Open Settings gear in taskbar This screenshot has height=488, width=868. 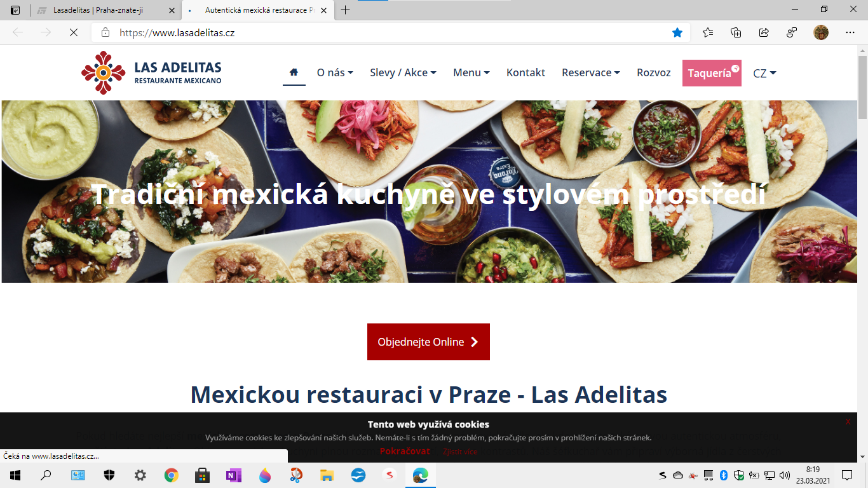140,475
